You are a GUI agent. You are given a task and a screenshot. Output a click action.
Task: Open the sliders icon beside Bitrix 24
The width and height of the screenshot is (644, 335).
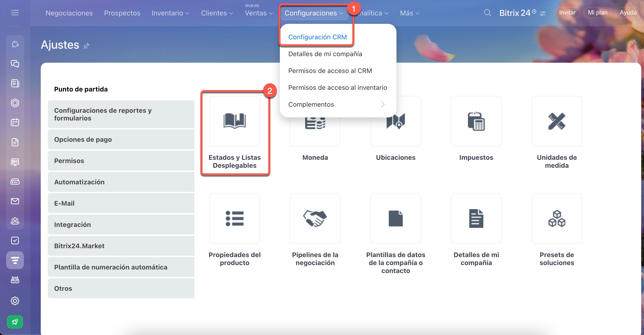pyautogui.click(x=543, y=13)
